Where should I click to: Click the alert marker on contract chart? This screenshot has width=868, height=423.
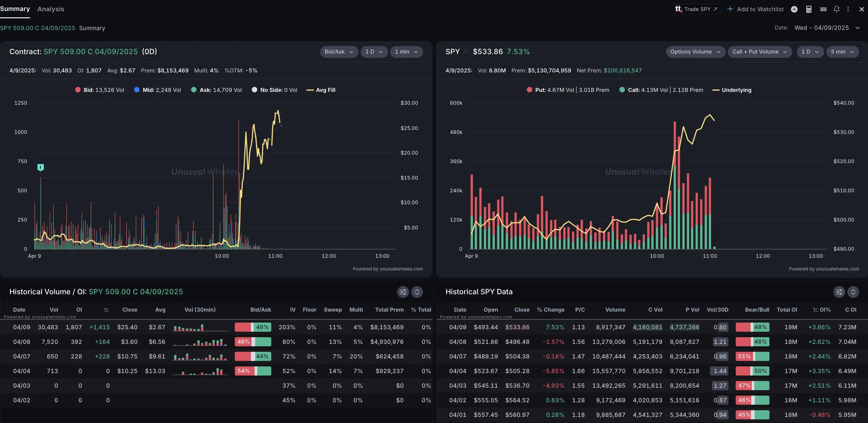pyautogui.click(x=40, y=167)
